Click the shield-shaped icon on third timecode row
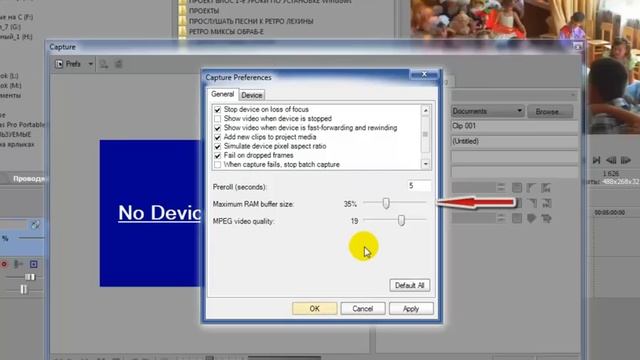640x360 pixels. point(531,218)
